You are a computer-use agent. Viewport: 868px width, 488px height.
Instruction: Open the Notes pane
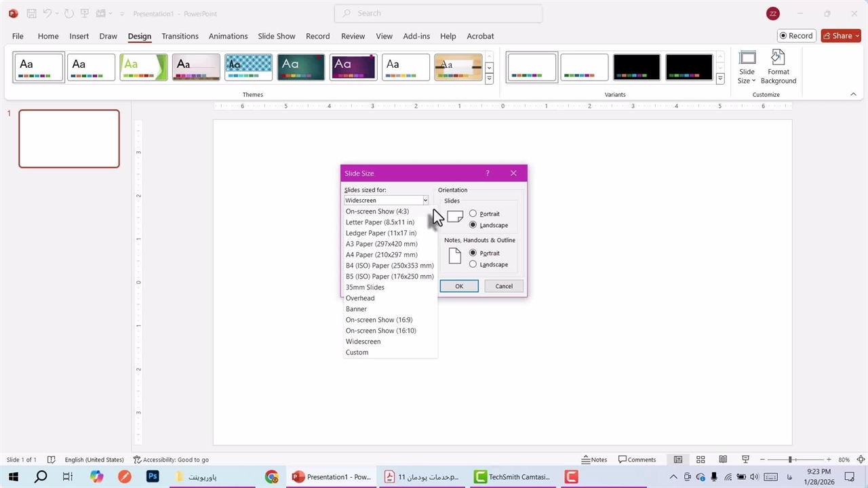(594, 460)
